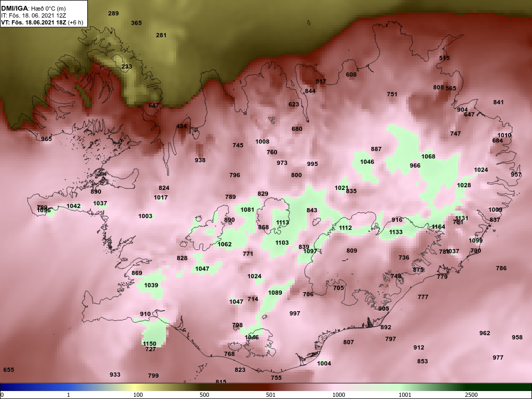
Task: Click the map value 1112
Action: click(x=345, y=228)
